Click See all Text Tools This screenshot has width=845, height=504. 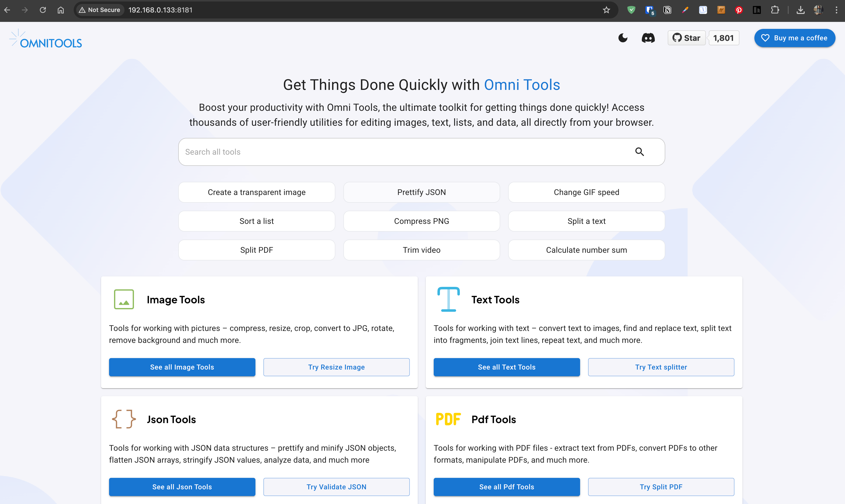[x=506, y=367]
